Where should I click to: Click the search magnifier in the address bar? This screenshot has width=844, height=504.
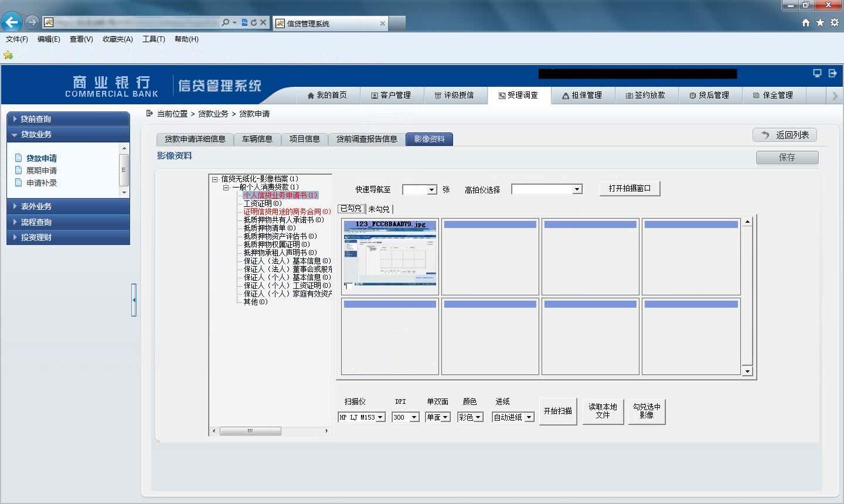(x=226, y=22)
